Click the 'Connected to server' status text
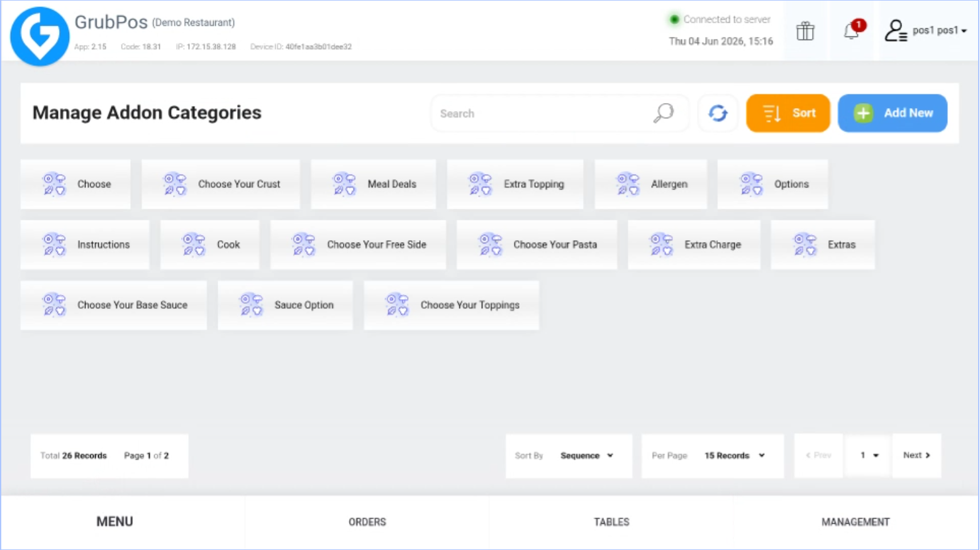 (727, 19)
